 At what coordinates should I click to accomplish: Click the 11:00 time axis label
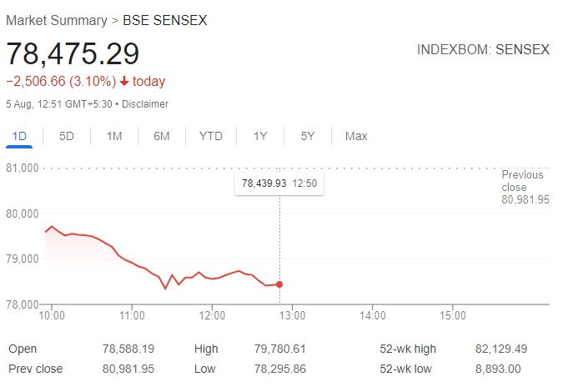132,315
